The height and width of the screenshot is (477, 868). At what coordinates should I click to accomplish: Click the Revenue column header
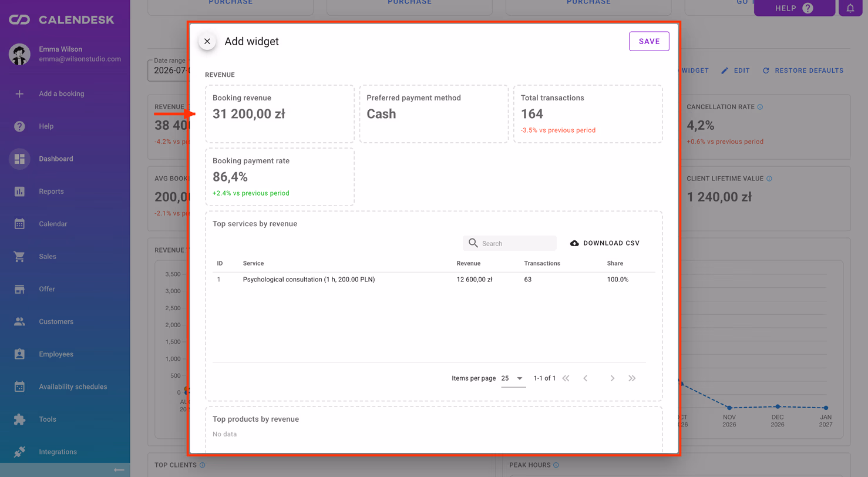[469, 263]
